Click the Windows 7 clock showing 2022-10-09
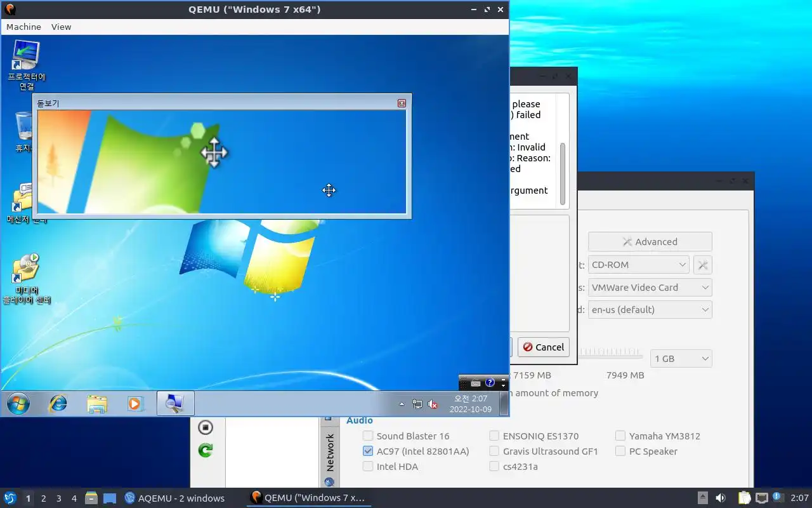Screen dimensions: 812x508 [x=471, y=404]
